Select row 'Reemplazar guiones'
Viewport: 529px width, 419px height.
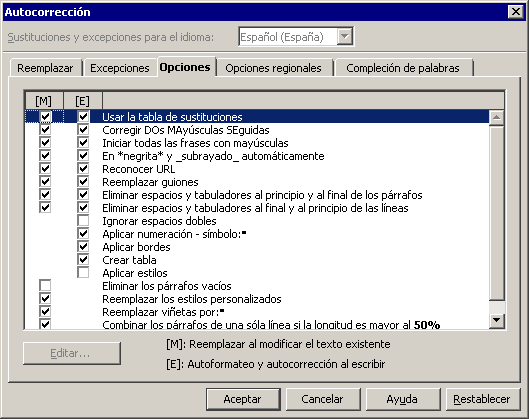257,182
